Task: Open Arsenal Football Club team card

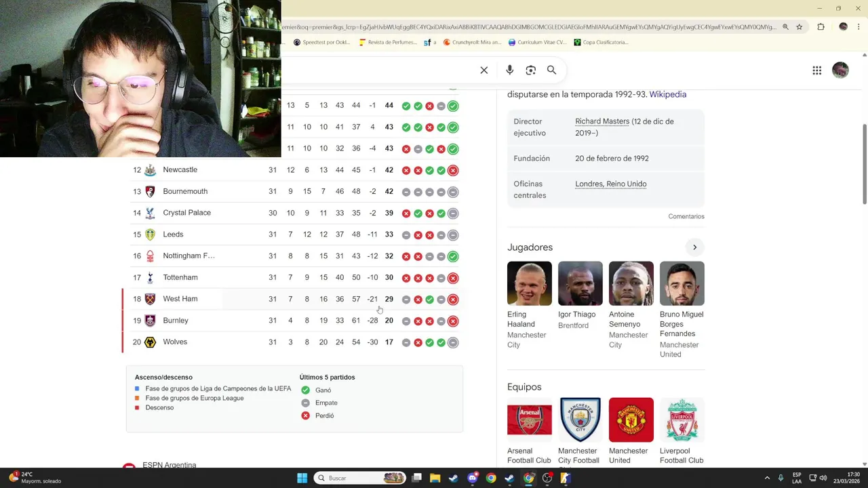Action: pyautogui.click(x=530, y=431)
